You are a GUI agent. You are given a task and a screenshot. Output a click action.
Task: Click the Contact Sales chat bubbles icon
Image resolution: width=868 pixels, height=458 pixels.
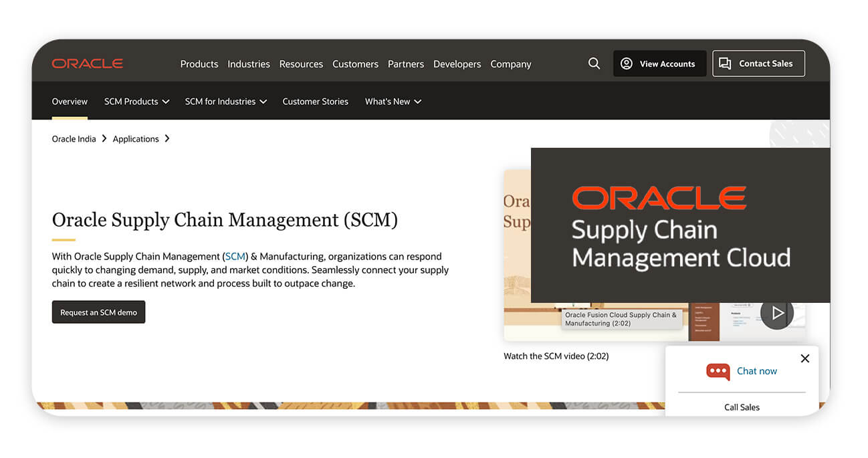click(x=725, y=64)
